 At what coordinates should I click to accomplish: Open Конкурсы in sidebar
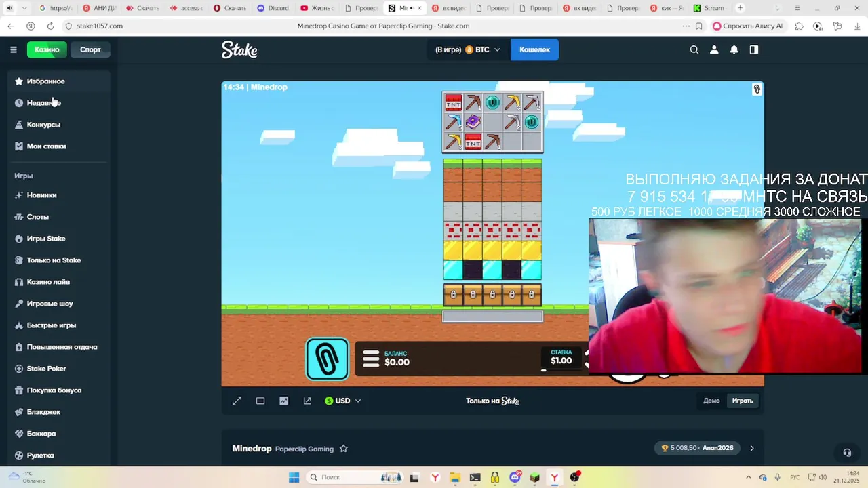pyautogui.click(x=60, y=125)
